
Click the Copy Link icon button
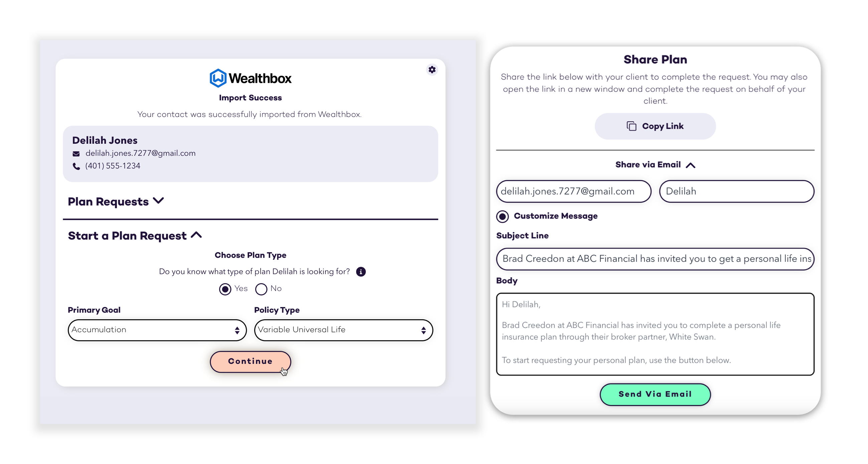(631, 126)
